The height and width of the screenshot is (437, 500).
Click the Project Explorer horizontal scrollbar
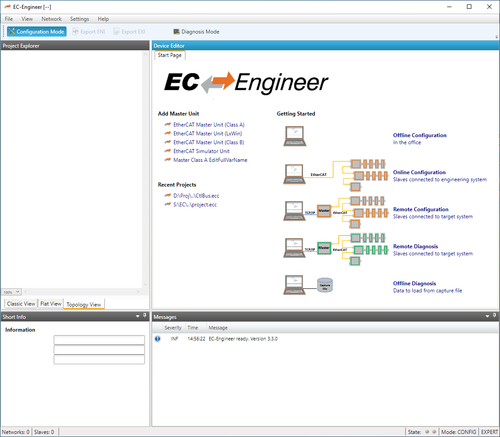82,292
